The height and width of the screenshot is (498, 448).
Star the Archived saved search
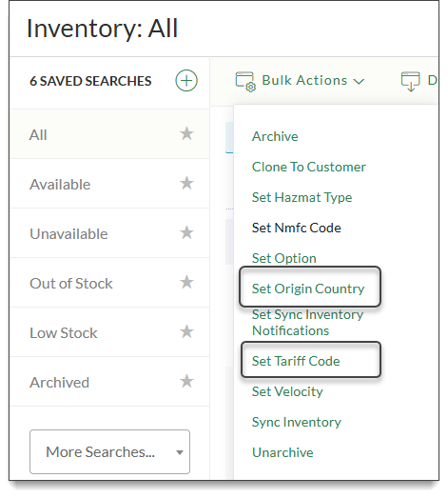coord(186,381)
